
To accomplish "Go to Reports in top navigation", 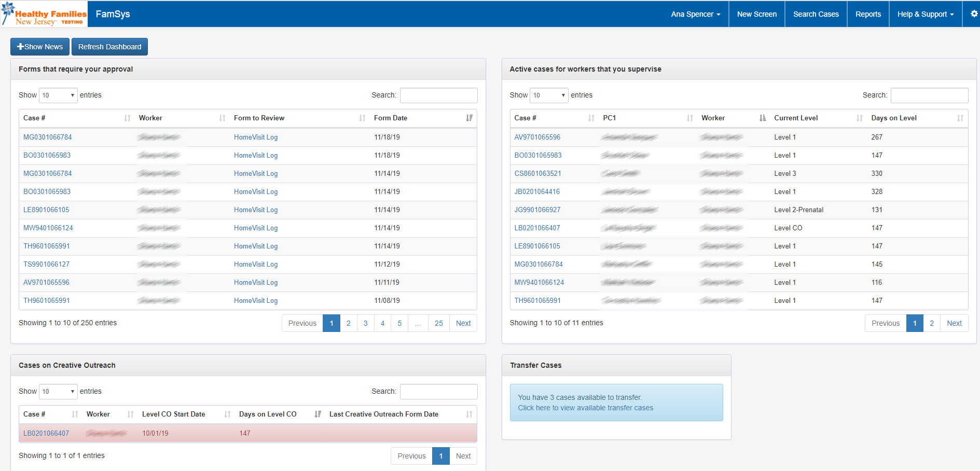I will coord(868,14).
